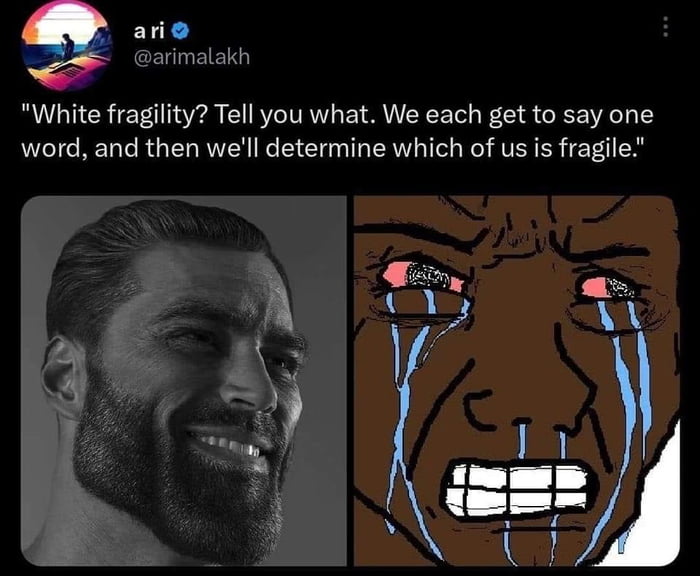Open the dropdown menu for this post

click(665, 27)
